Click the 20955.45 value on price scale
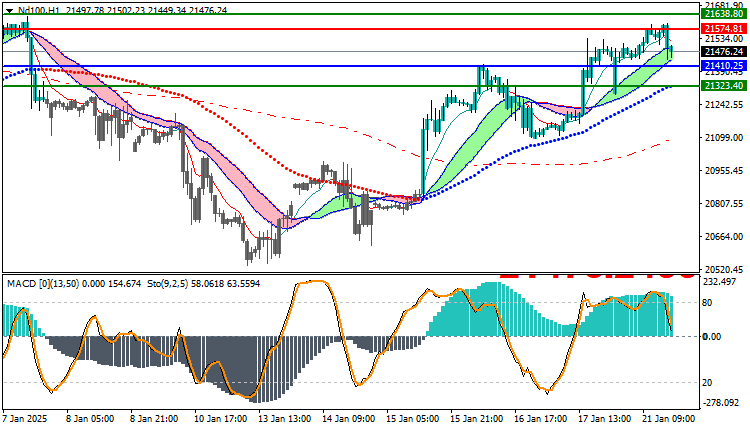The height and width of the screenshot is (430, 750). coord(724,171)
